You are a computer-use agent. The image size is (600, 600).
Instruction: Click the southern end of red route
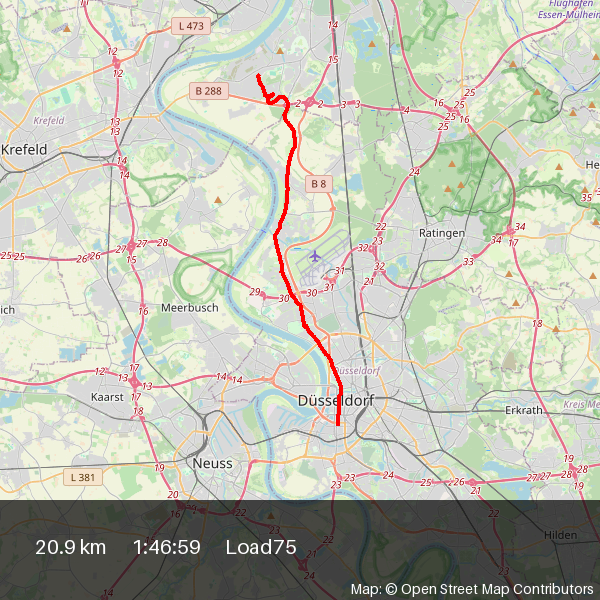click(338, 424)
